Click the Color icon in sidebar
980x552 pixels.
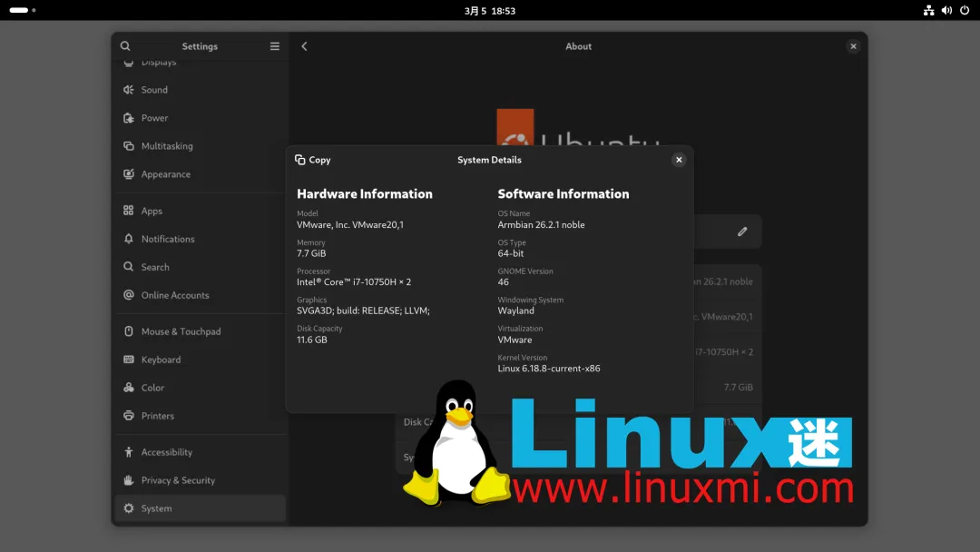(129, 388)
